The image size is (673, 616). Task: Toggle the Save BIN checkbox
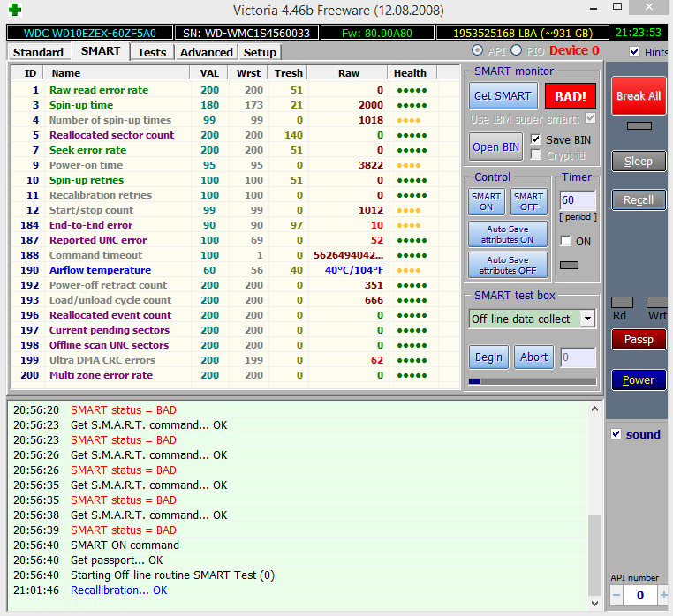[535, 139]
